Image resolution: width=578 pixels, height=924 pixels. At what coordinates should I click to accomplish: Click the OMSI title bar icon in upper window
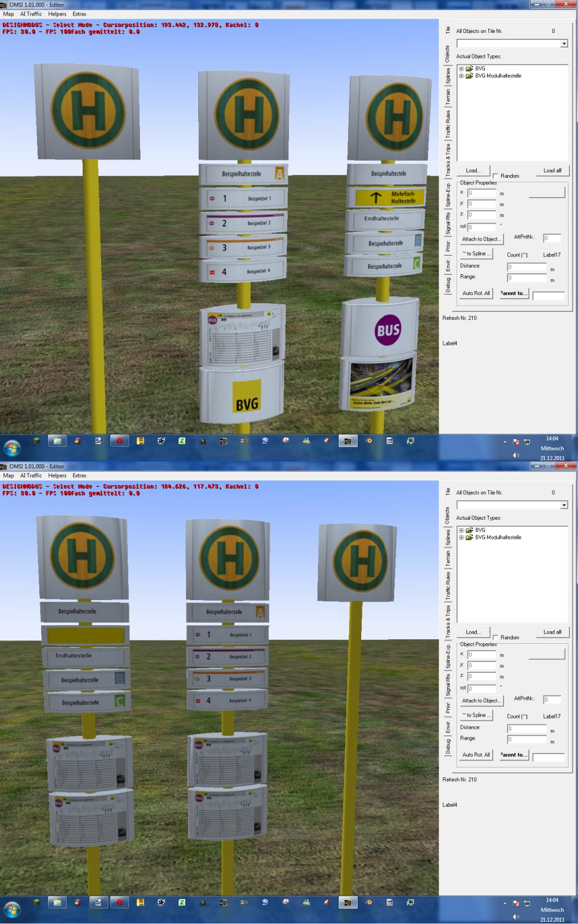pyautogui.click(x=3, y=5)
